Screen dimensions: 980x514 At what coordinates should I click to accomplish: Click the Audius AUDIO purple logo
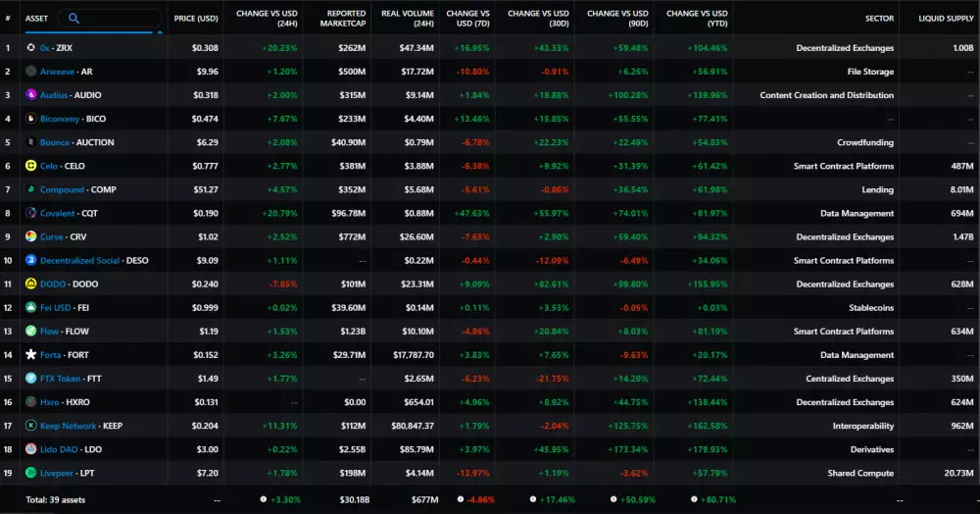[x=30, y=94]
